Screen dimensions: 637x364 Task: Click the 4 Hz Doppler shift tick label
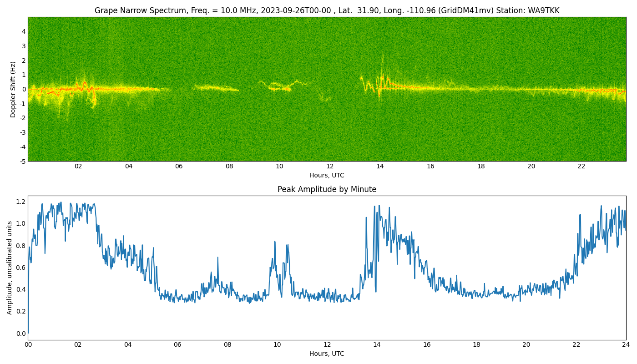24,31
